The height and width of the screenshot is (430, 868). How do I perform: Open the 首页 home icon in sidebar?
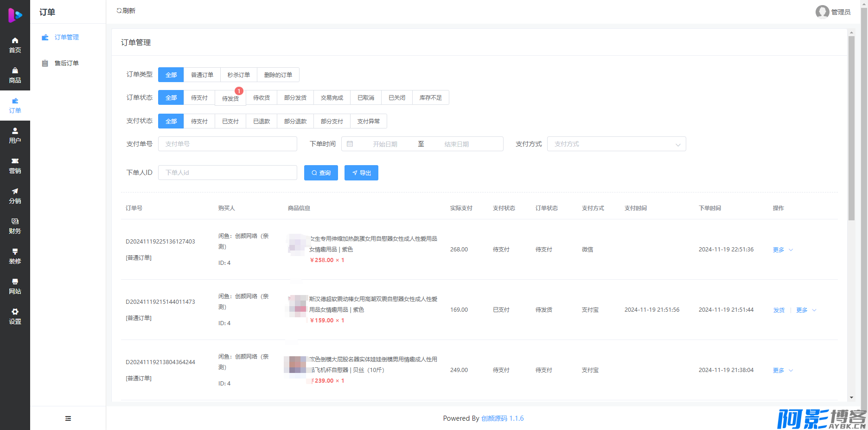[x=15, y=41]
